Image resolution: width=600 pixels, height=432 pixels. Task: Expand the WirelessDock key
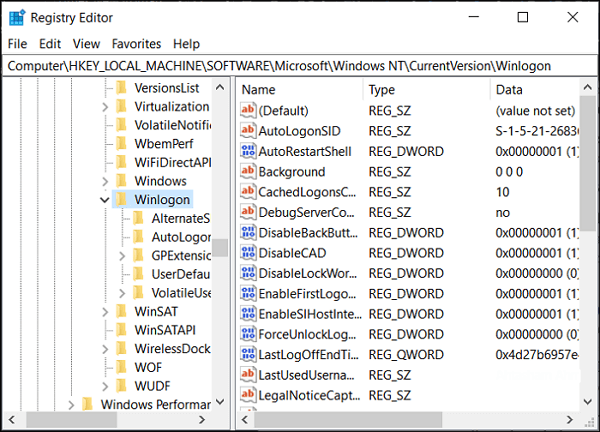click(105, 349)
